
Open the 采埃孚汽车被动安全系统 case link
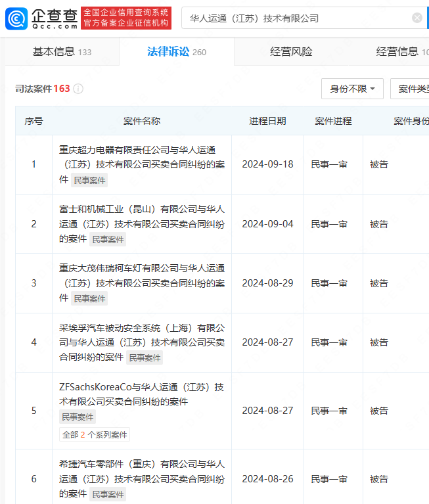tap(142, 342)
